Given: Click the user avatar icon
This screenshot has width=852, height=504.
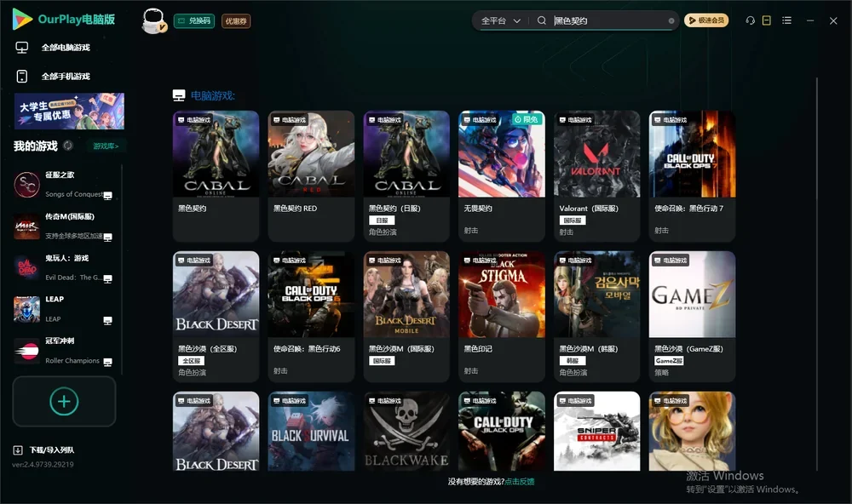Looking at the screenshot, I should tap(153, 20).
